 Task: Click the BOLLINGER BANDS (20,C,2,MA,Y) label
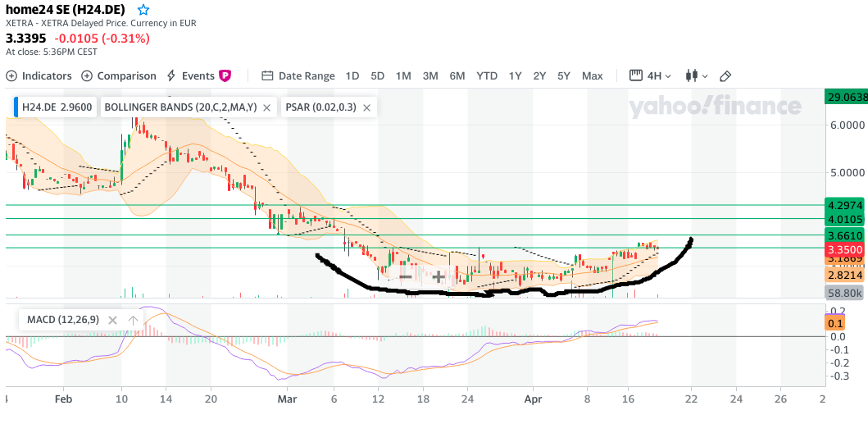tap(180, 107)
